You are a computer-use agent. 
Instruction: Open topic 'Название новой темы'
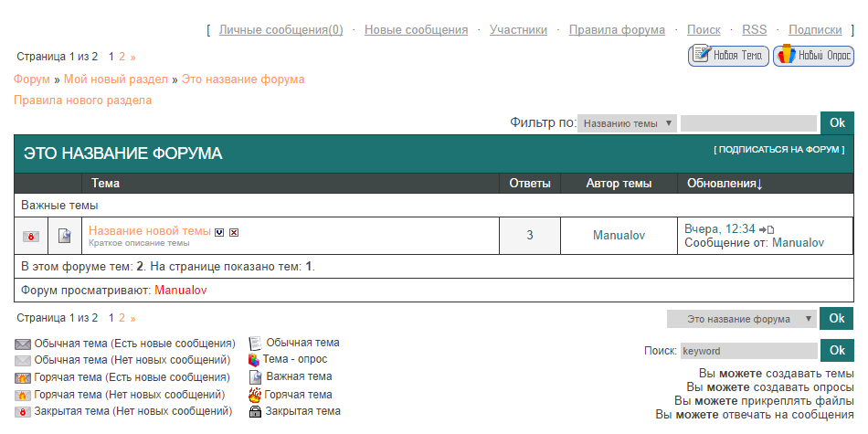(x=149, y=231)
